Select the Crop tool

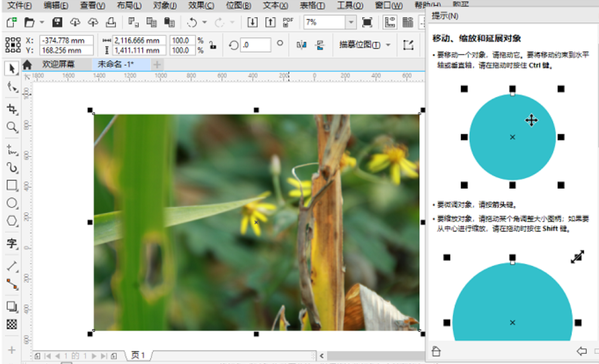point(12,109)
